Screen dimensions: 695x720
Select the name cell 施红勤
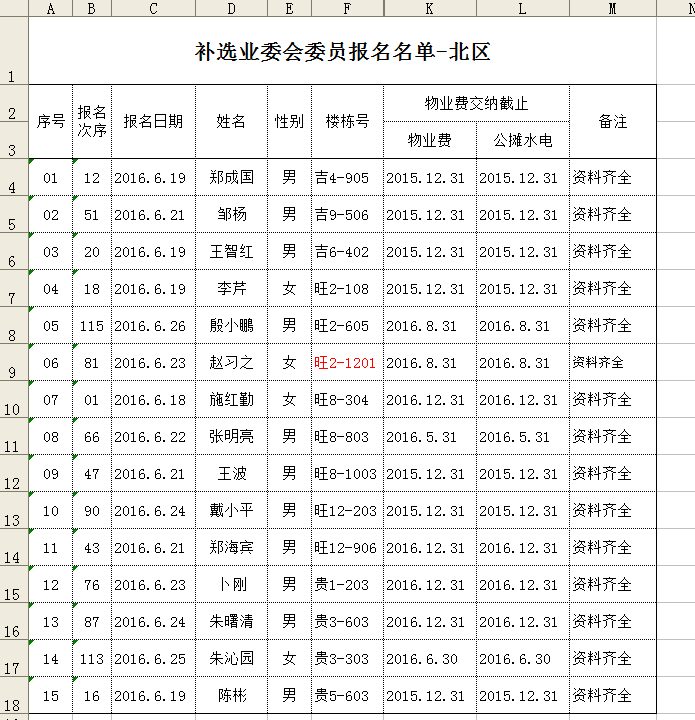(x=231, y=400)
